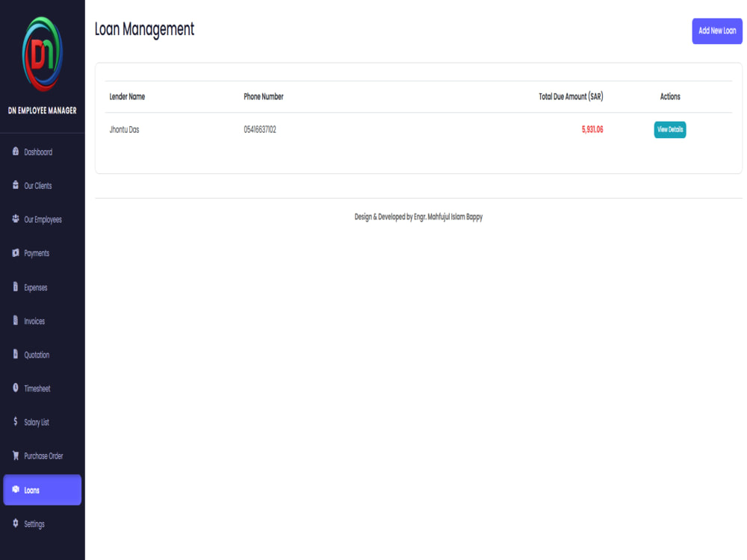The height and width of the screenshot is (560, 747).
Task: Open the Dashboard menu item
Action: (42, 152)
